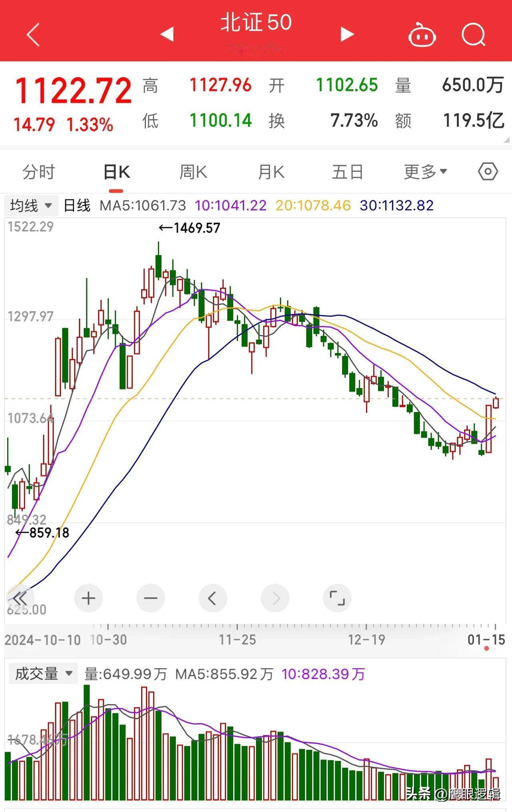Go to next index with right triangle
Viewport: 512px width, 812px height.
(347, 34)
